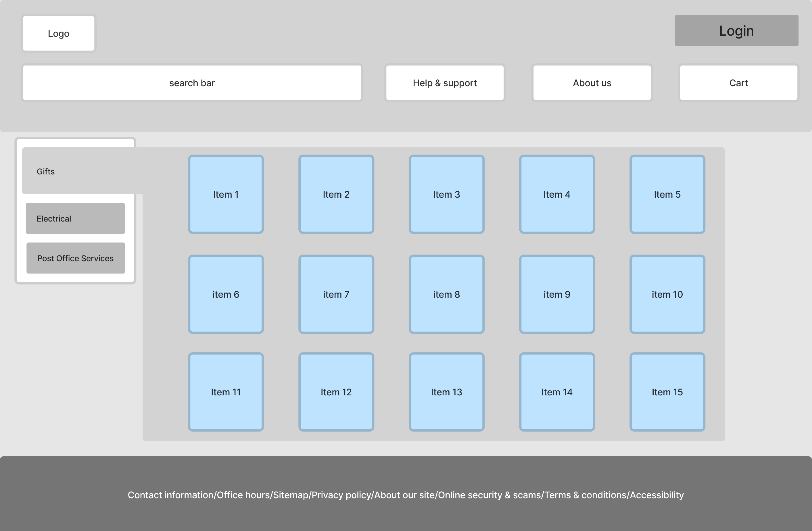Image resolution: width=812 pixels, height=531 pixels.
Task: Open item 7 product tile
Action: pyautogui.click(x=336, y=294)
